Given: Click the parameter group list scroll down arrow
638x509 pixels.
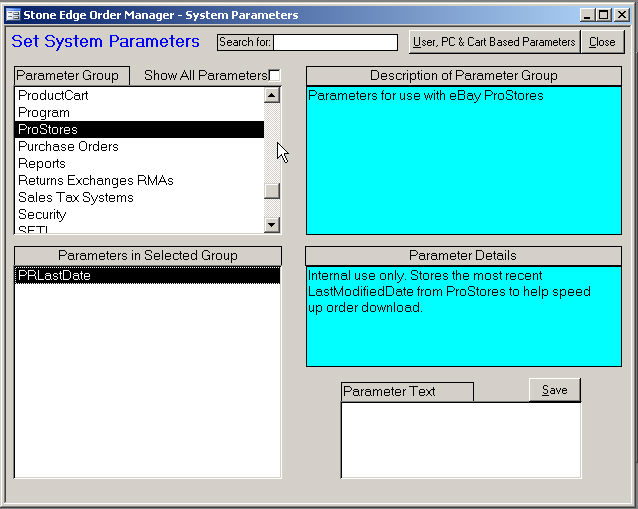Looking at the screenshot, I should pyautogui.click(x=272, y=224).
